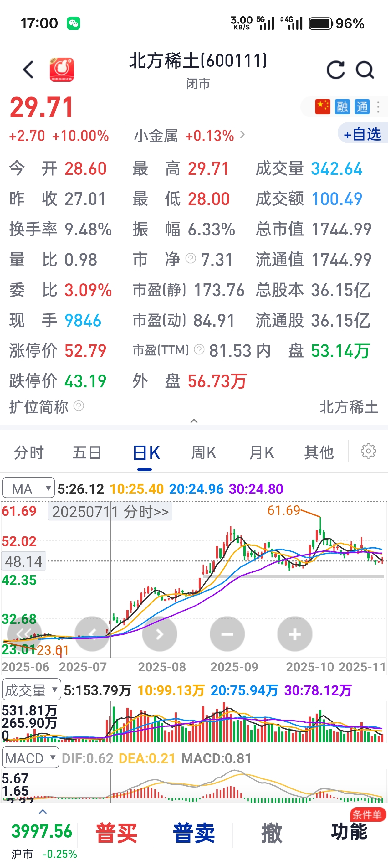This screenshot has width=388, height=868.
Task: Tap the red brokerage app logo
Action: pyautogui.click(x=62, y=70)
